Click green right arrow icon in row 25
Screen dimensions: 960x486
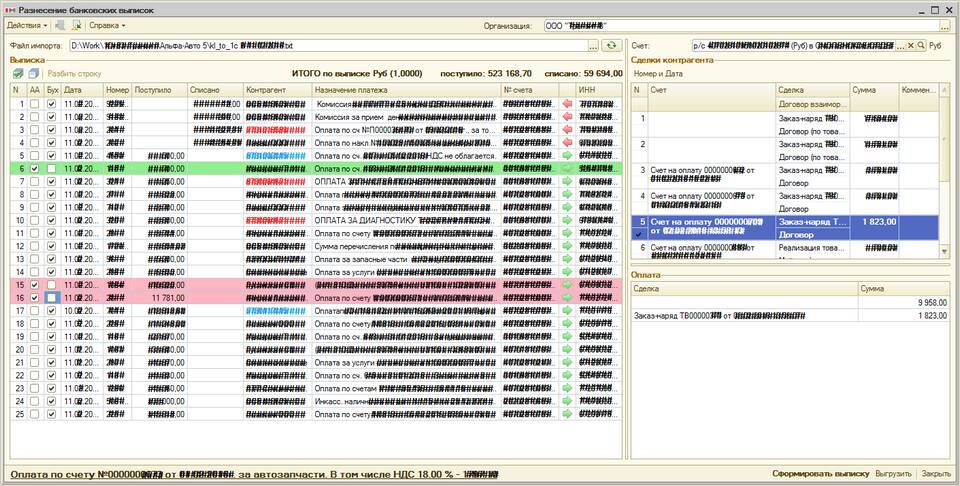[x=567, y=414]
